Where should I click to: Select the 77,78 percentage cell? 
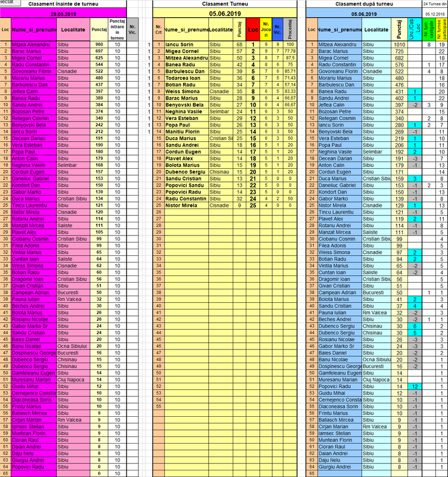(x=290, y=51)
